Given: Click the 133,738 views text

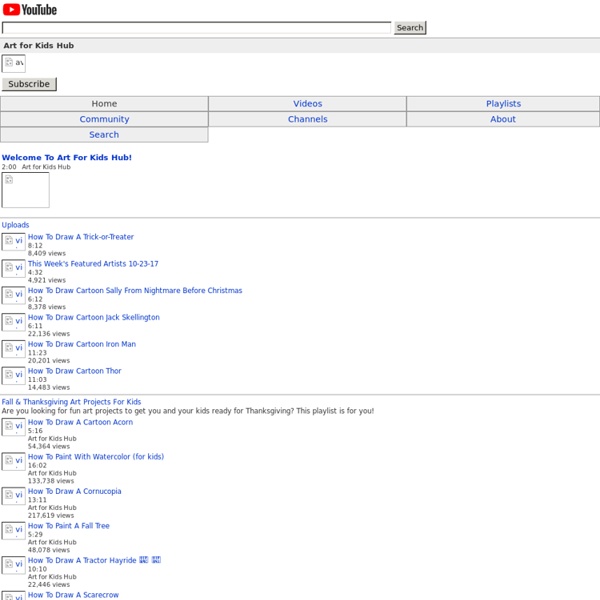Looking at the screenshot, I should (x=51, y=481).
